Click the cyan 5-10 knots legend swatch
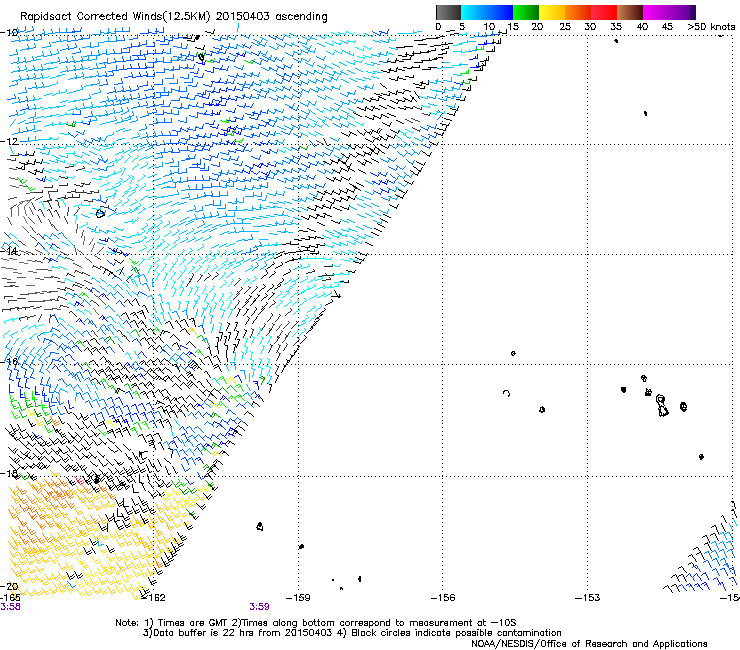This screenshot has height=650, width=740. click(x=474, y=12)
